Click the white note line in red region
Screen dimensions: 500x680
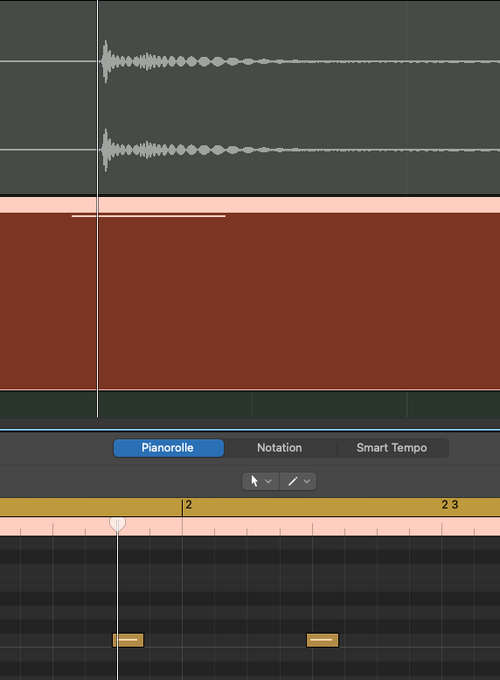coord(148,216)
